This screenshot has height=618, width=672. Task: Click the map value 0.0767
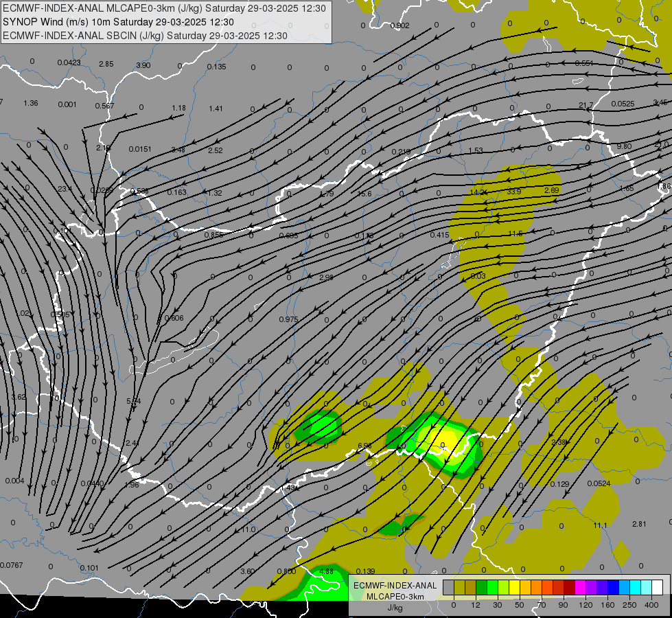(x=12, y=565)
